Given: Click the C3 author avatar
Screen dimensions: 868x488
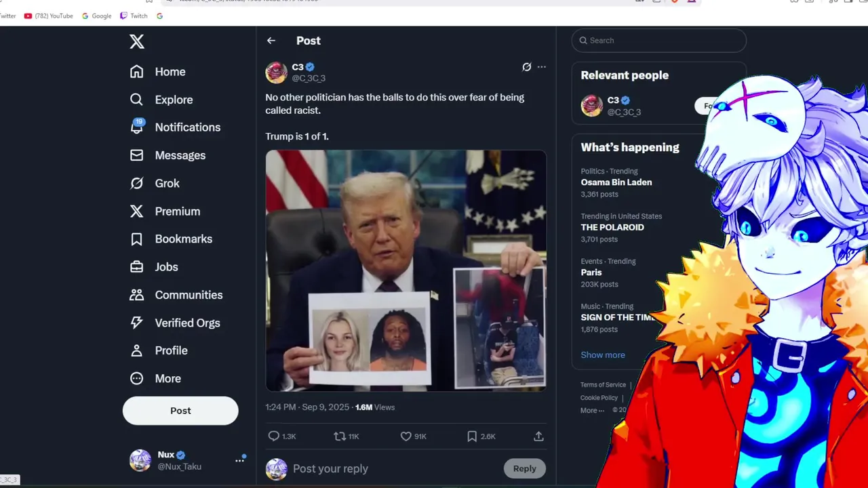Looking at the screenshot, I should pos(276,72).
